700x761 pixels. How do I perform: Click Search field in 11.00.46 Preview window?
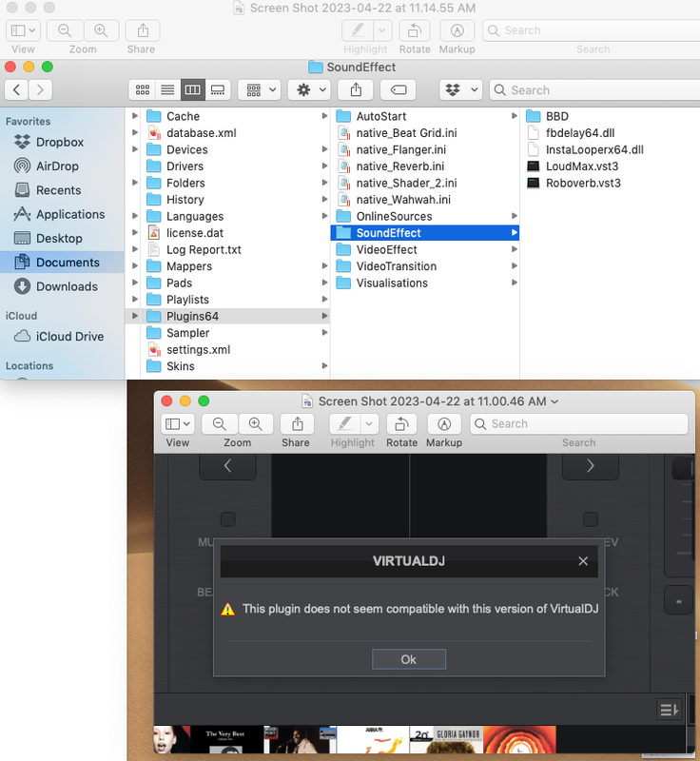point(578,423)
